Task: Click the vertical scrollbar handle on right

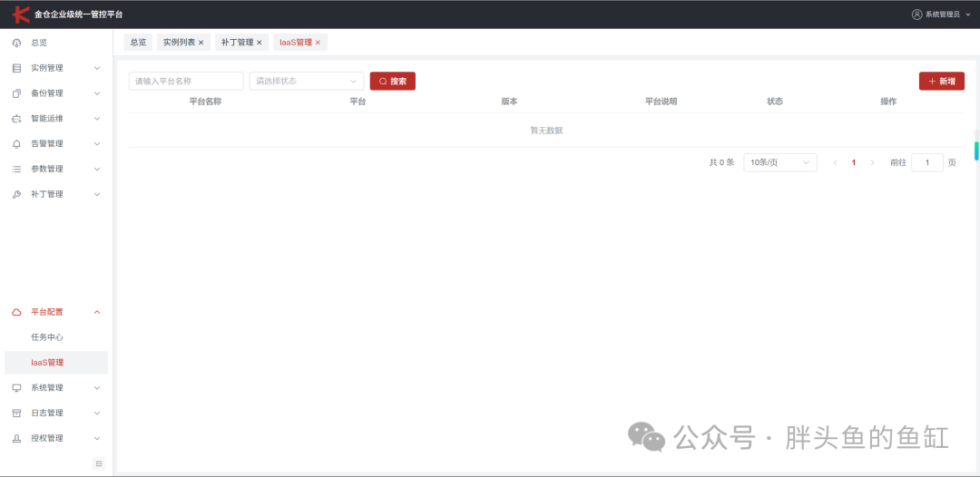Action: [x=976, y=151]
